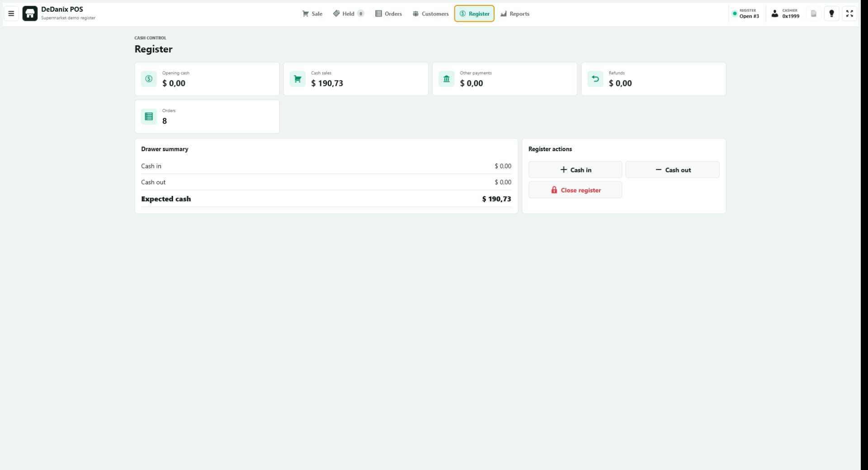Click the Supermarket demo register subtitle
Viewport: 868px width, 470px height.
(68, 18)
